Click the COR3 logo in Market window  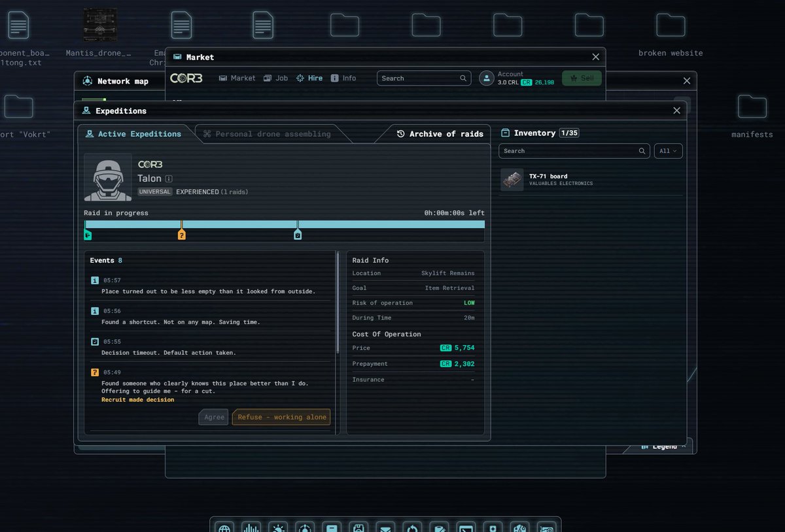tap(186, 78)
